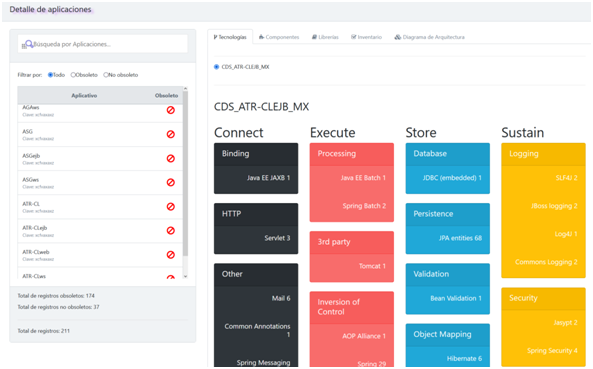Click the Common Annotations 1 entry
Screen dimensions: 593x369
pos(257,330)
